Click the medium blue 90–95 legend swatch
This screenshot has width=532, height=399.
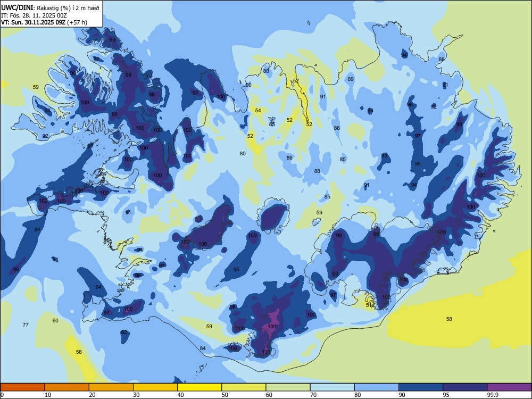(421, 387)
